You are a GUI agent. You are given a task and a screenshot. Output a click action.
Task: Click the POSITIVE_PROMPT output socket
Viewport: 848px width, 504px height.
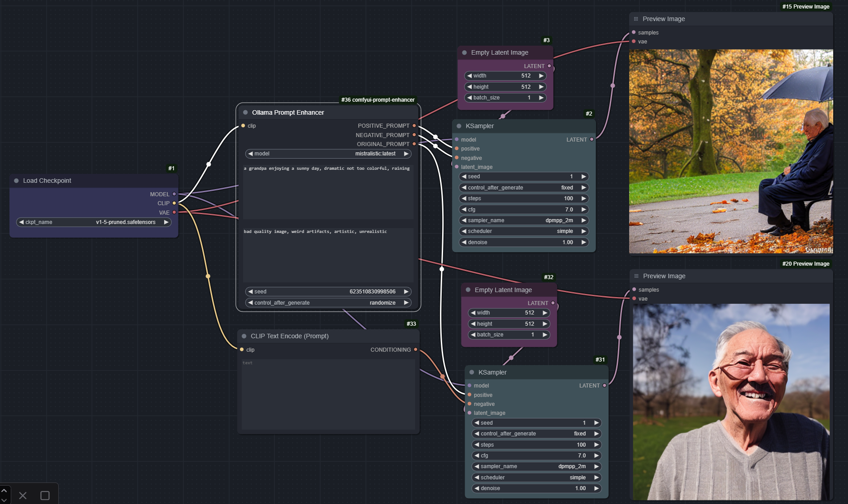(x=414, y=125)
